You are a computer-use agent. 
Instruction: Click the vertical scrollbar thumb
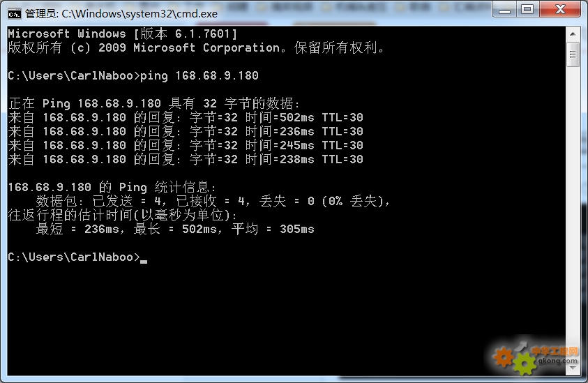coord(573,55)
